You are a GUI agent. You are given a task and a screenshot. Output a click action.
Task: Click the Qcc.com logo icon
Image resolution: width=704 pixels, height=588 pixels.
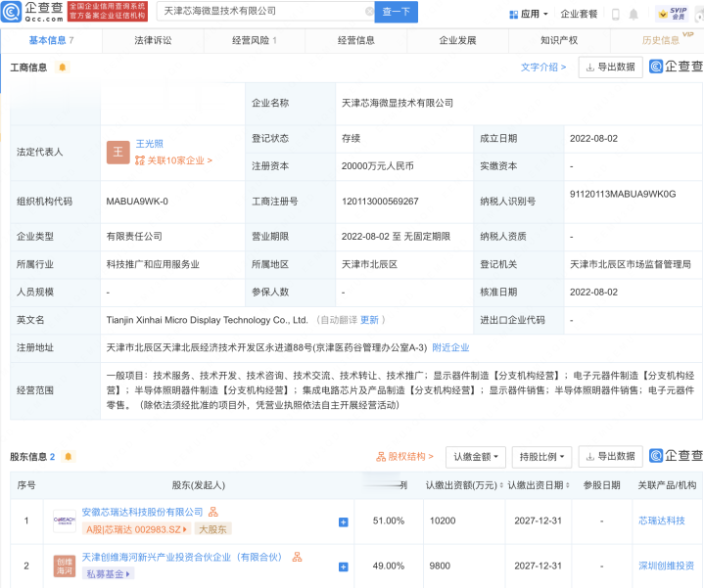(11, 12)
